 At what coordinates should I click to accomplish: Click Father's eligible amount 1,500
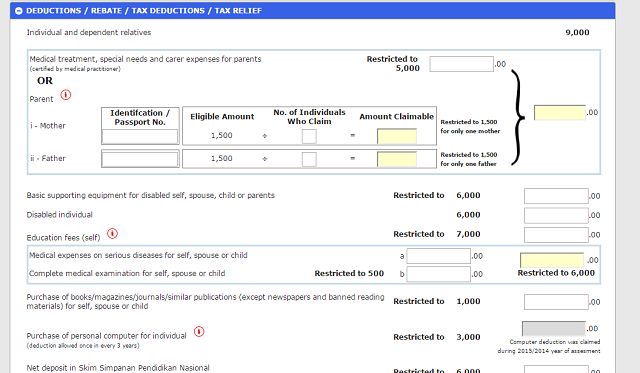[x=222, y=158]
